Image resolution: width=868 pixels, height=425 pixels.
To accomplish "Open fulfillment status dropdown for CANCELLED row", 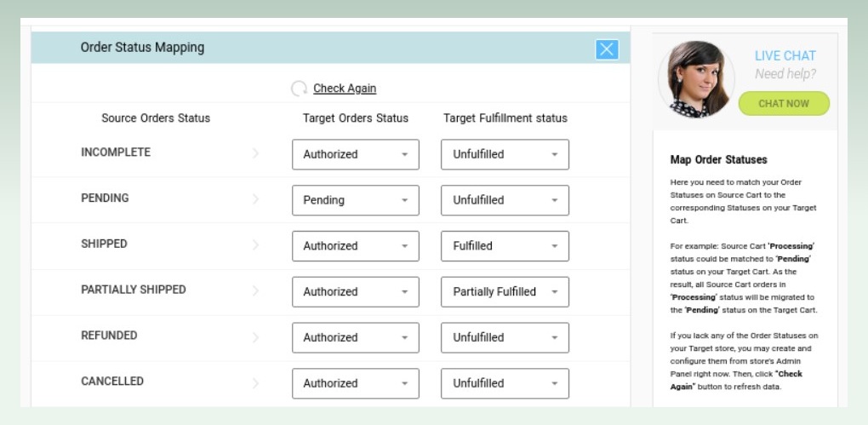I will tap(505, 383).
